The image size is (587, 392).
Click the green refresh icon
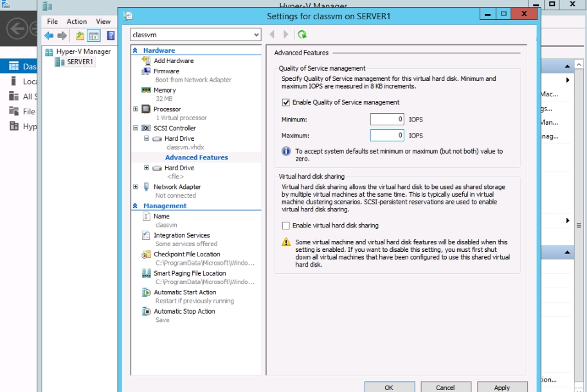(302, 35)
